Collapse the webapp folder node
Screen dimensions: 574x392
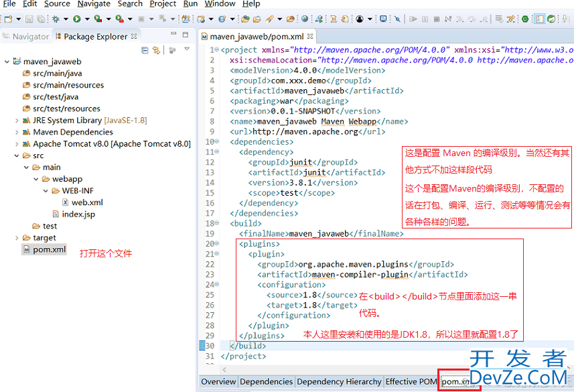pyautogui.click(x=36, y=179)
